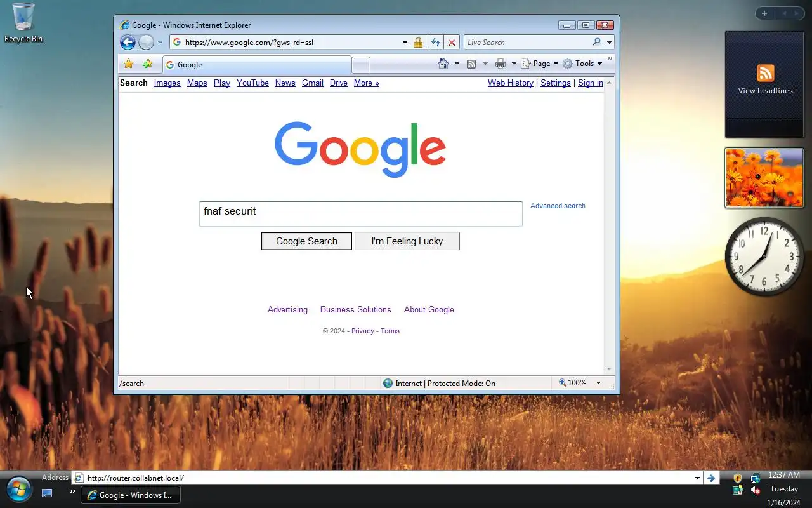Image resolution: width=812 pixels, height=508 pixels.
Task: Open the Favorites Center star icon
Action: pos(128,63)
